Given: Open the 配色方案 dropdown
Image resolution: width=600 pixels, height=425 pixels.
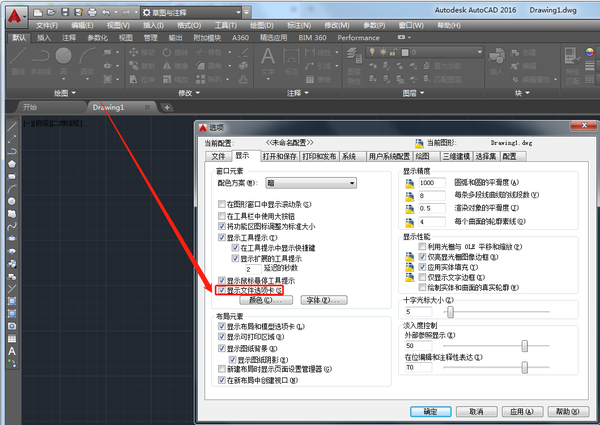Looking at the screenshot, I should [x=310, y=183].
